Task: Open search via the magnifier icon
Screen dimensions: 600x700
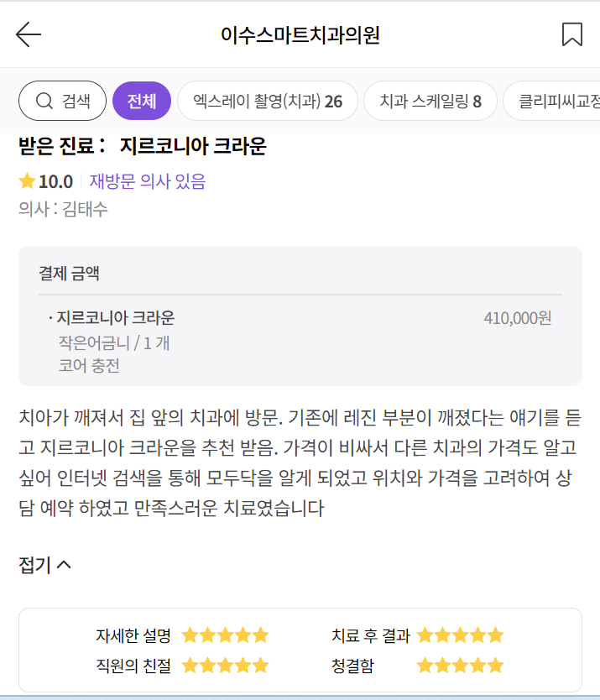Action: [x=44, y=100]
